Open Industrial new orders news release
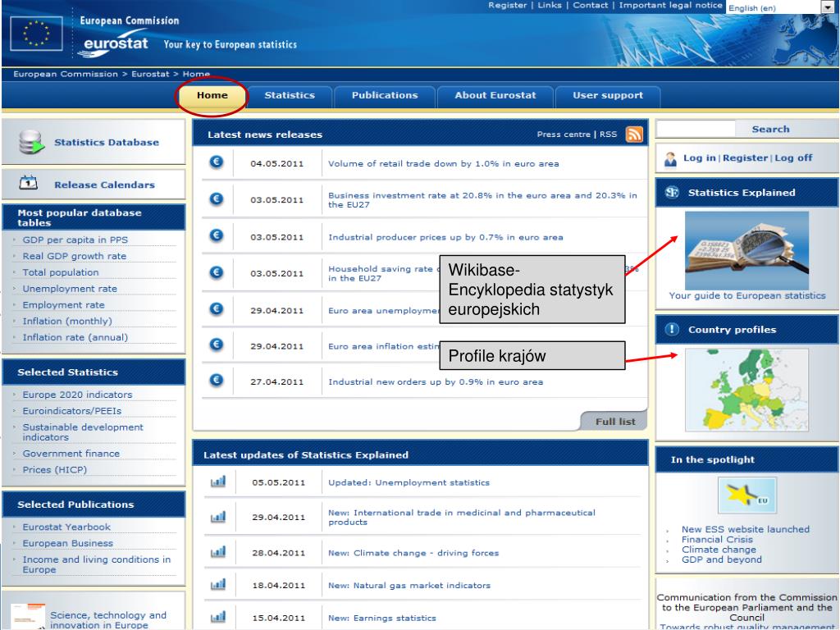Viewport: 840px width, 630px height. [436, 382]
